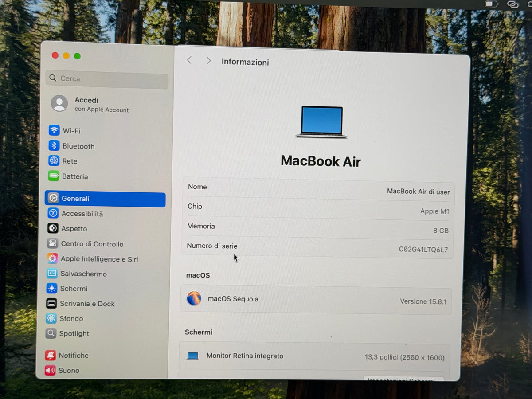Click the Apple Intelligence e Siri icon

point(52,258)
